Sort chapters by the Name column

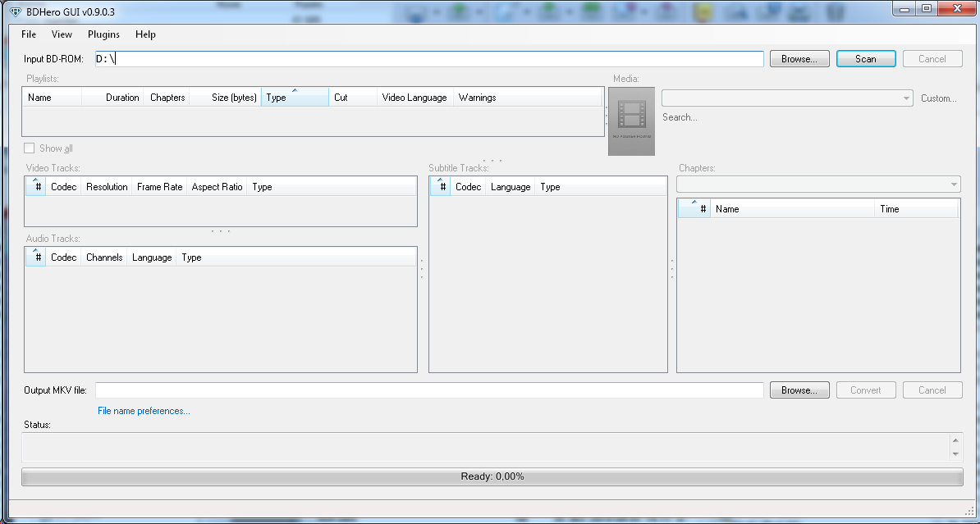point(793,209)
